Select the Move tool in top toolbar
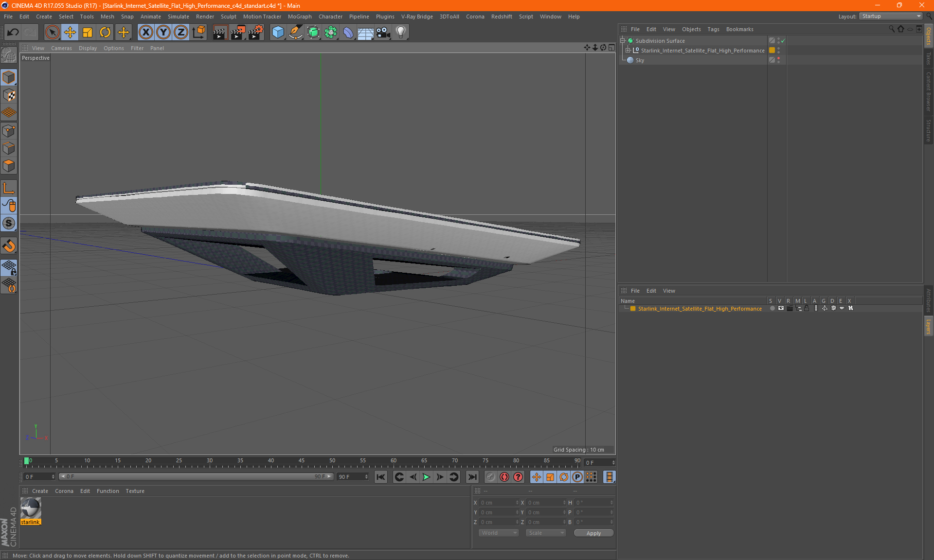The width and height of the screenshot is (934, 560). (70, 33)
